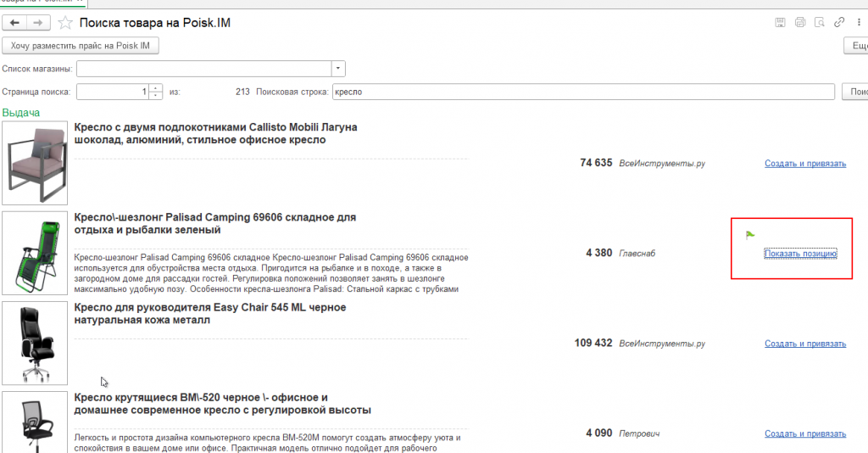Click the printer icon in header
This screenshot has width=868, height=453.
pyautogui.click(x=800, y=22)
